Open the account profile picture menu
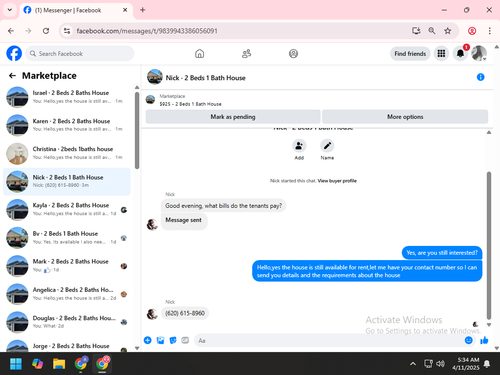 479,53
